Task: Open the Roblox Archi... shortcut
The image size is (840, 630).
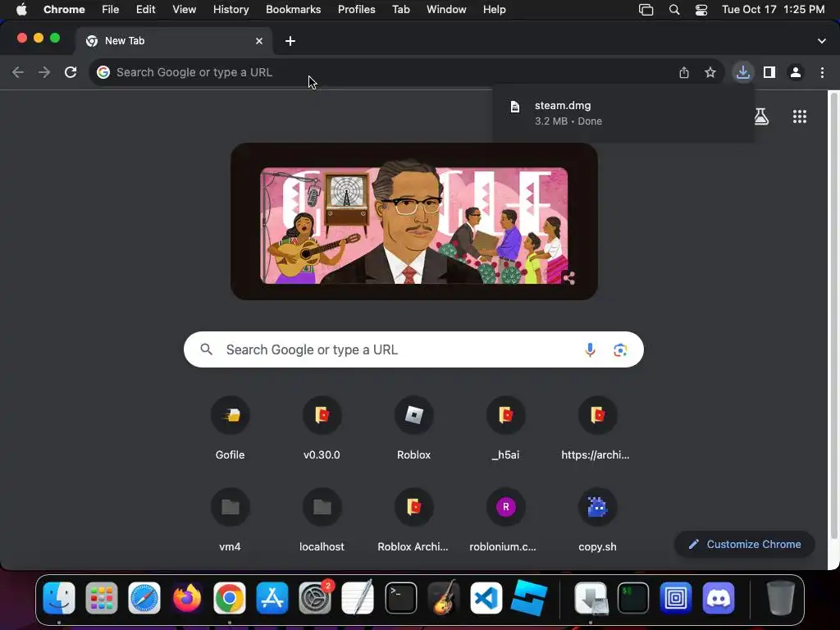Action: [413, 520]
